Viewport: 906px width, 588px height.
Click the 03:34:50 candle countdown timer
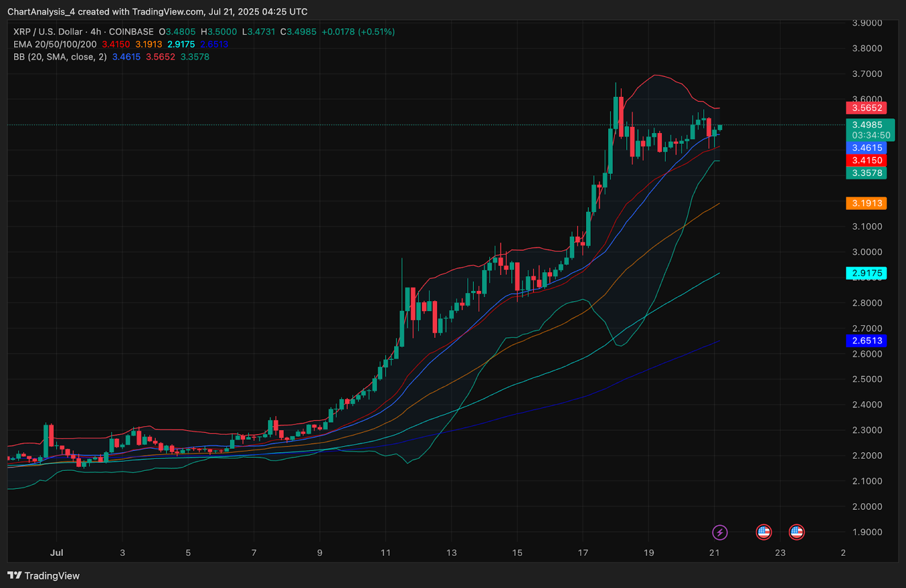coord(870,136)
